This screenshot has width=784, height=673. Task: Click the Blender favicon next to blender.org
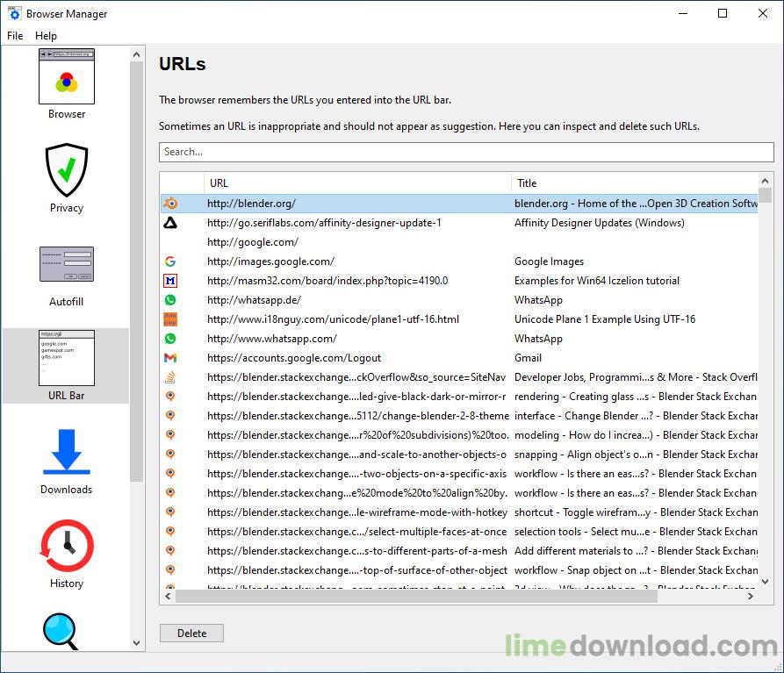point(169,204)
